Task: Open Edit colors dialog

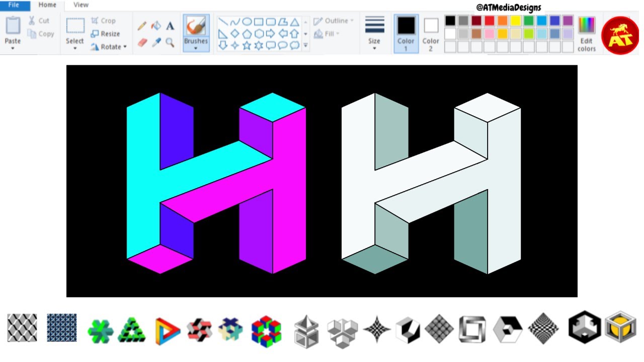Action: 587,34
